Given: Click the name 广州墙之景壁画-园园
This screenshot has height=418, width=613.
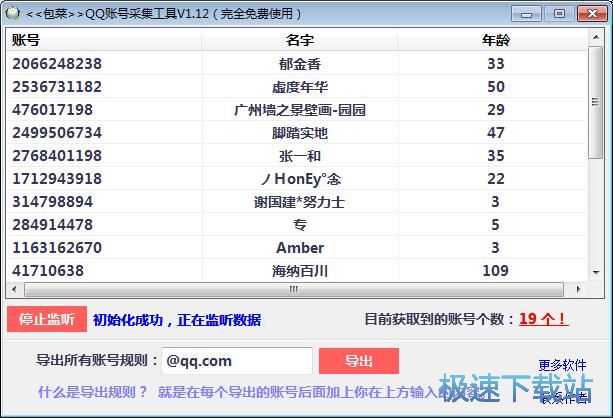Looking at the screenshot, I should point(300,110).
